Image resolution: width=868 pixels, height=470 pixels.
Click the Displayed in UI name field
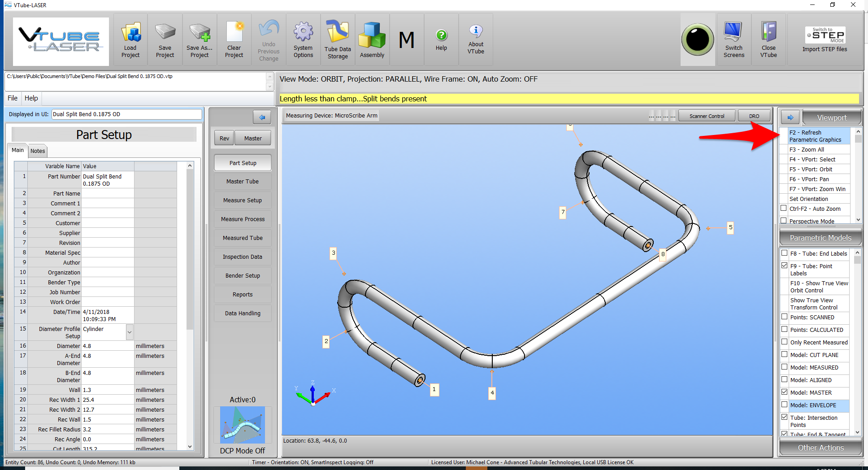[126, 114]
